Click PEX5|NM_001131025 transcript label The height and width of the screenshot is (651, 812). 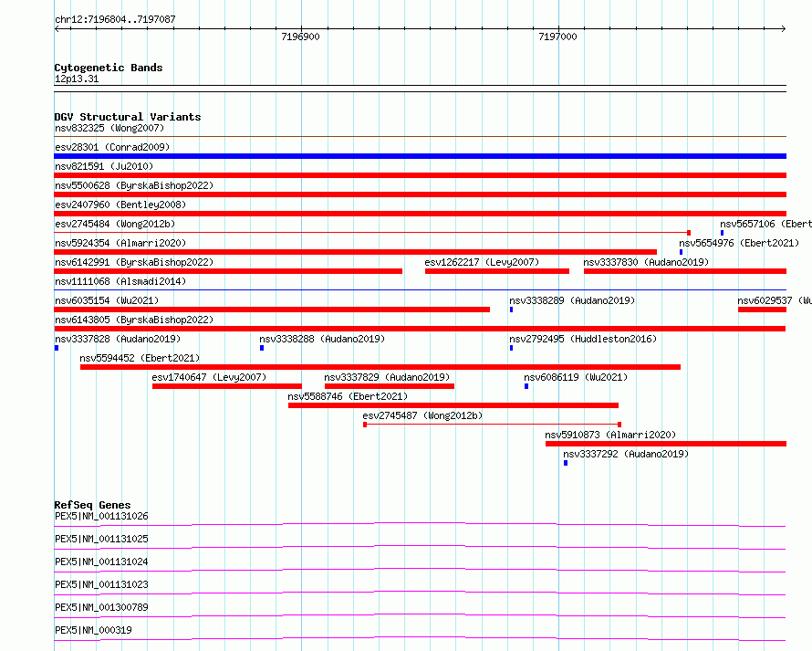(101, 539)
